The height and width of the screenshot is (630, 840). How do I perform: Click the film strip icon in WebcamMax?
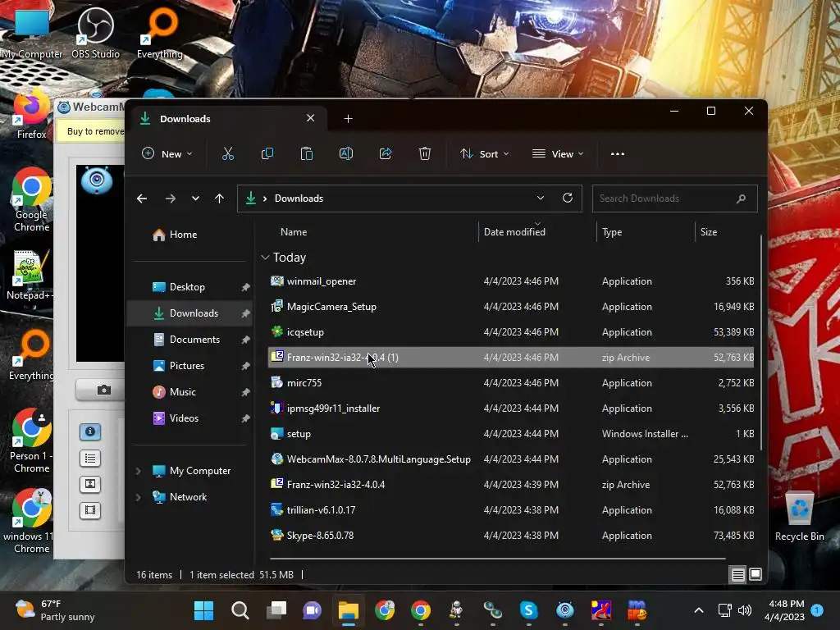90,510
